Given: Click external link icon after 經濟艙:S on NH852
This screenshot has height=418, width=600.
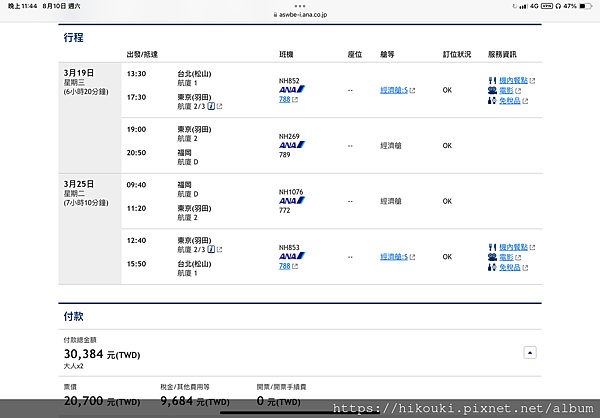Looking at the screenshot, I should (x=412, y=91).
